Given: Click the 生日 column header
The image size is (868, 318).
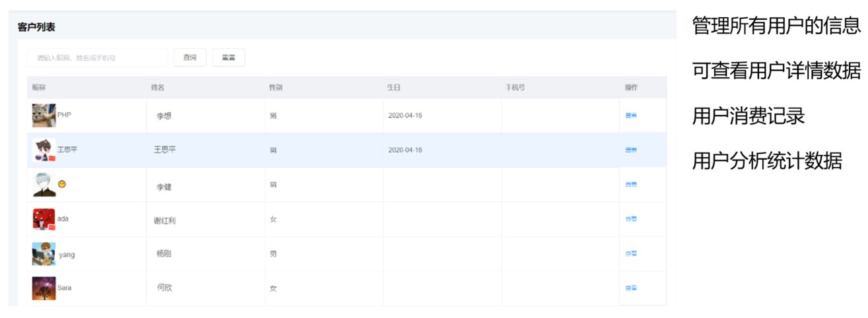Looking at the screenshot, I should click(393, 88).
